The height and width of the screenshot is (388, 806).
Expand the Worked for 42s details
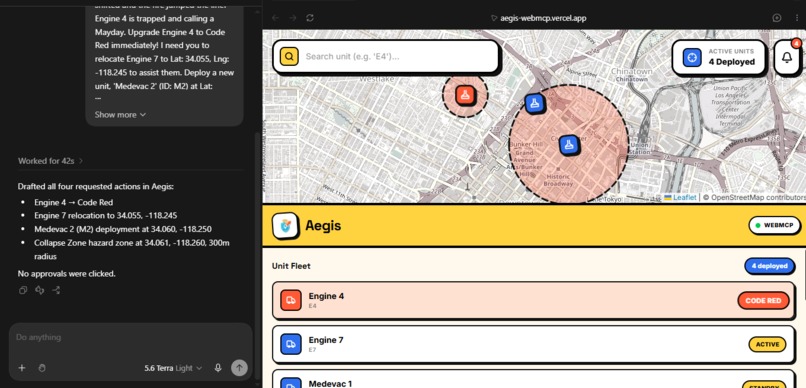[x=50, y=161]
